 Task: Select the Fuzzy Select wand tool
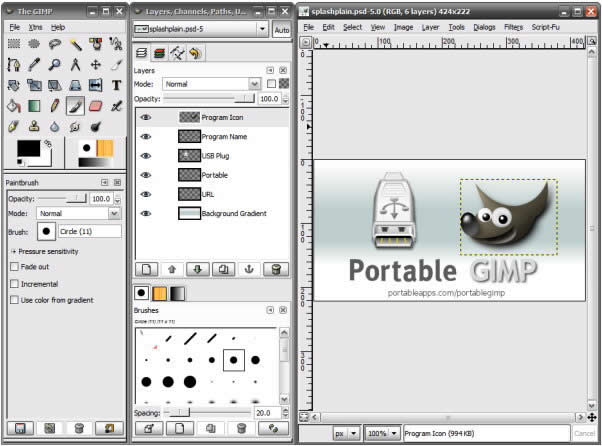75,44
